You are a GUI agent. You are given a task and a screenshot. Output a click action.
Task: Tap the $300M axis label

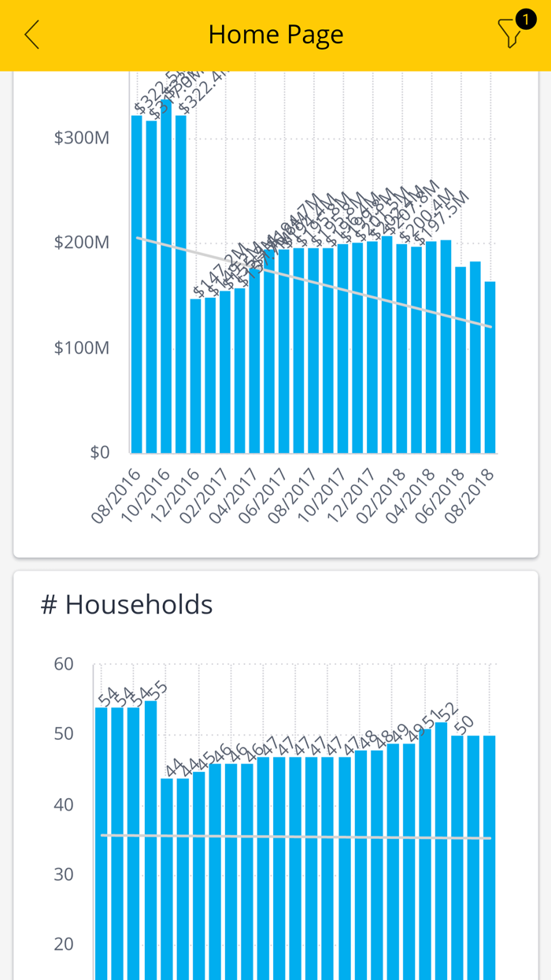(x=80, y=136)
